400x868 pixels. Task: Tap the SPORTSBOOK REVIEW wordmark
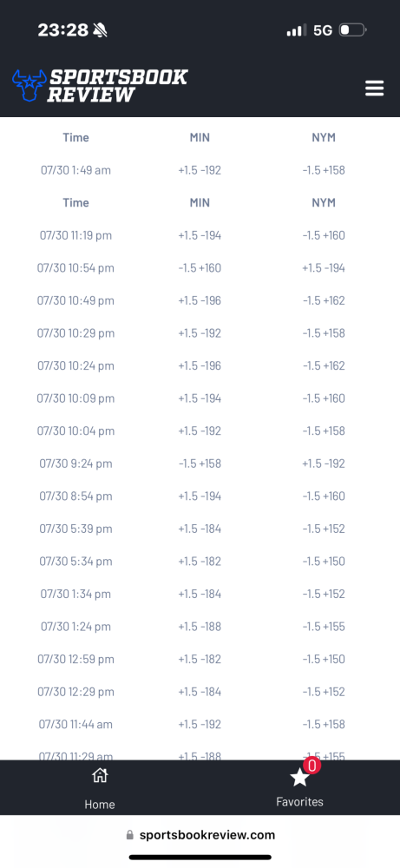pos(118,86)
